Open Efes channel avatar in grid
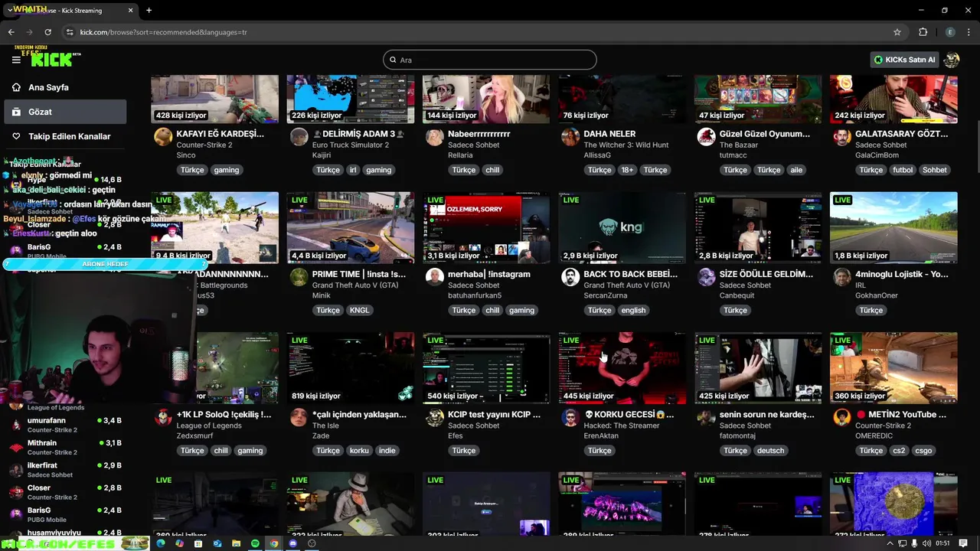The width and height of the screenshot is (980, 551). pos(435,417)
